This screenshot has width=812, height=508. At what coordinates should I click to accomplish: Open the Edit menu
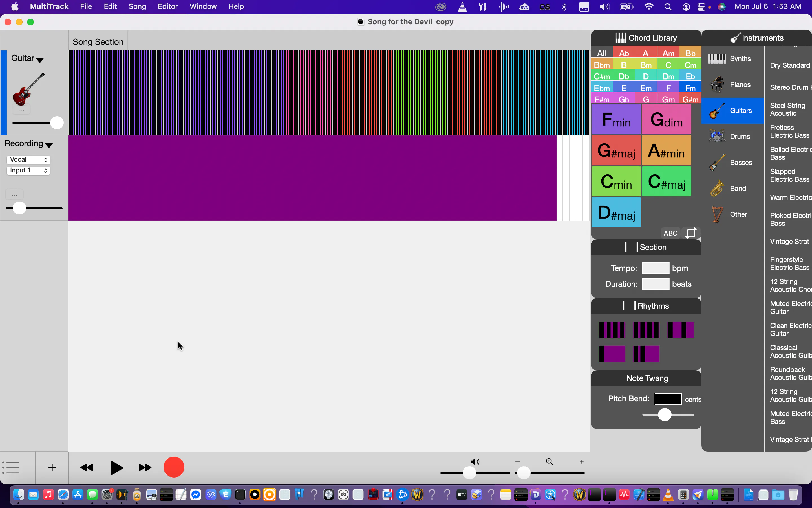[111, 7]
